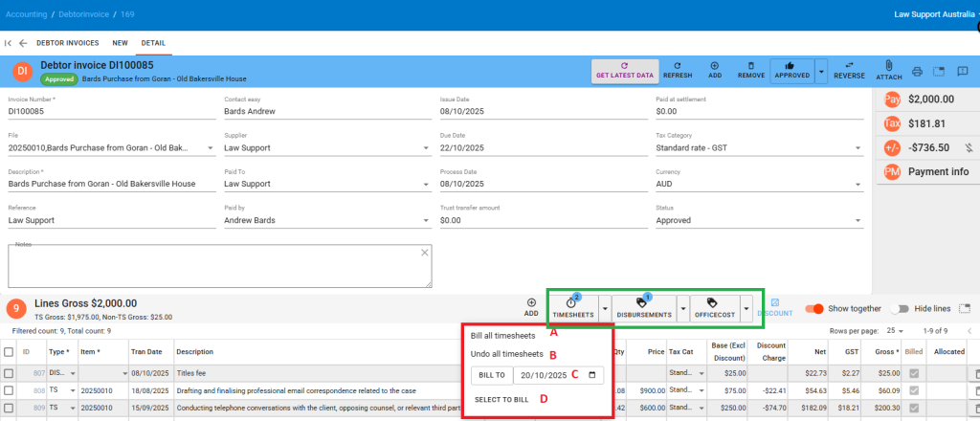Viewport: 980px width, 421px height.
Task: Toggle the Show together switch
Action: tap(814, 309)
